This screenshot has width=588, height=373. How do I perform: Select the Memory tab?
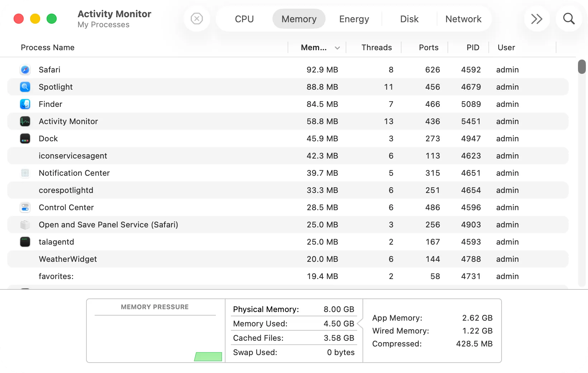(299, 19)
